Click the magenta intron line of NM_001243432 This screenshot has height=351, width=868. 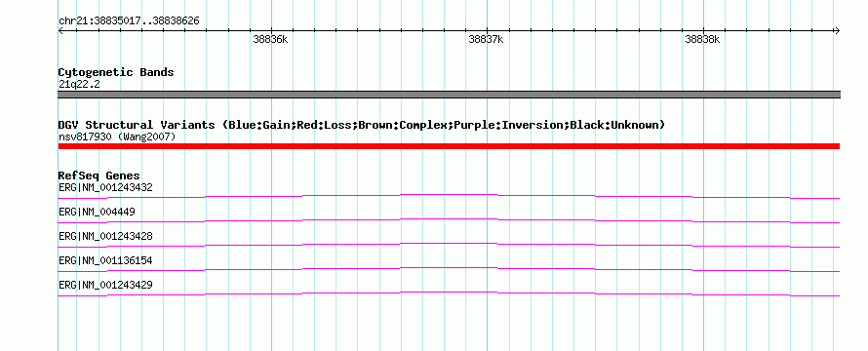(449, 195)
